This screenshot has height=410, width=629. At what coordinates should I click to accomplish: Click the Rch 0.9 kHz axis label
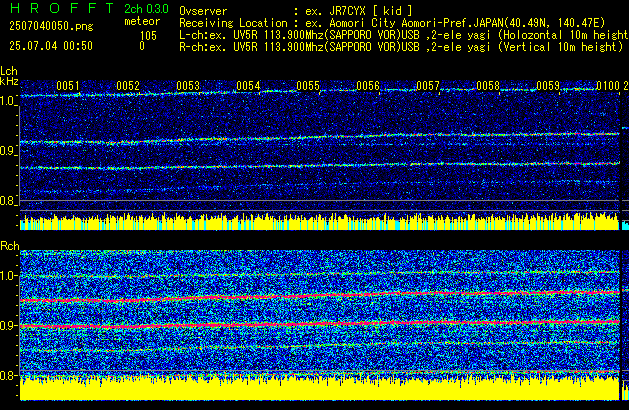8,325
